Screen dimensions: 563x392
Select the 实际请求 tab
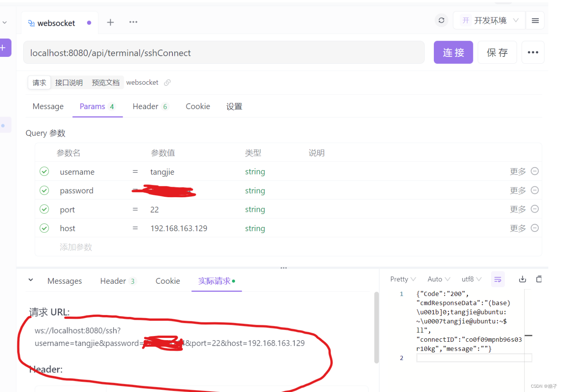coord(217,281)
